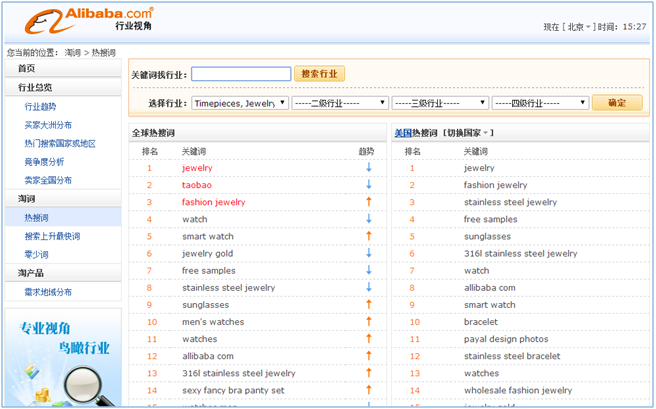Click the up trend arrow for fashion jewelry
656x409 pixels.
pyautogui.click(x=369, y=202)
